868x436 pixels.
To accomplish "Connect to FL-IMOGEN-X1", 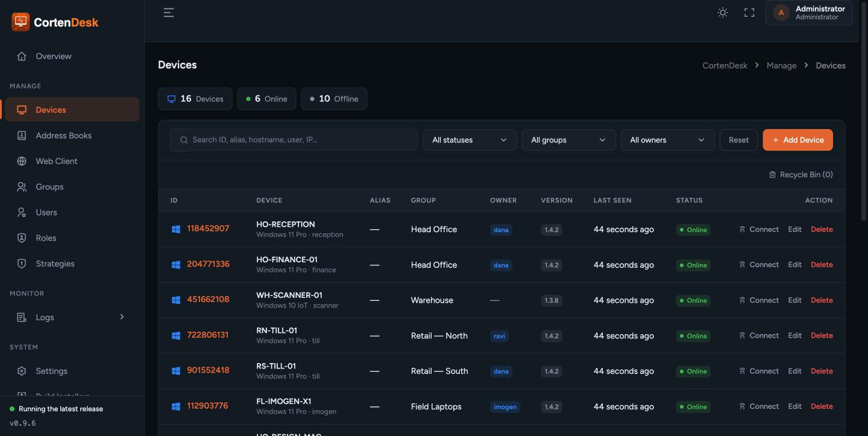I will point(759,406).
